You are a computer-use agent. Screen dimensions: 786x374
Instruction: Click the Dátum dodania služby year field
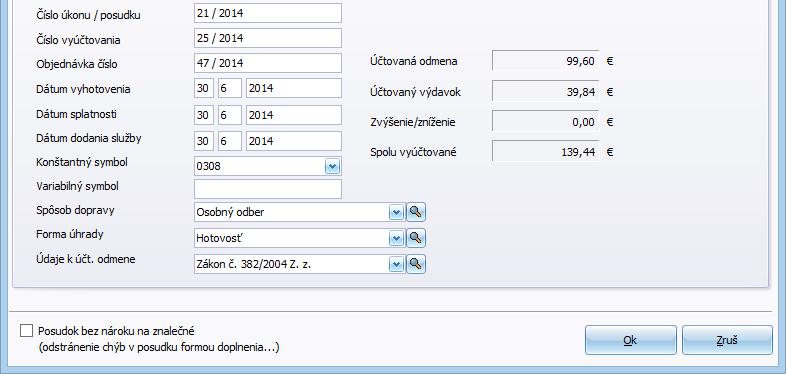coord(294,141)
